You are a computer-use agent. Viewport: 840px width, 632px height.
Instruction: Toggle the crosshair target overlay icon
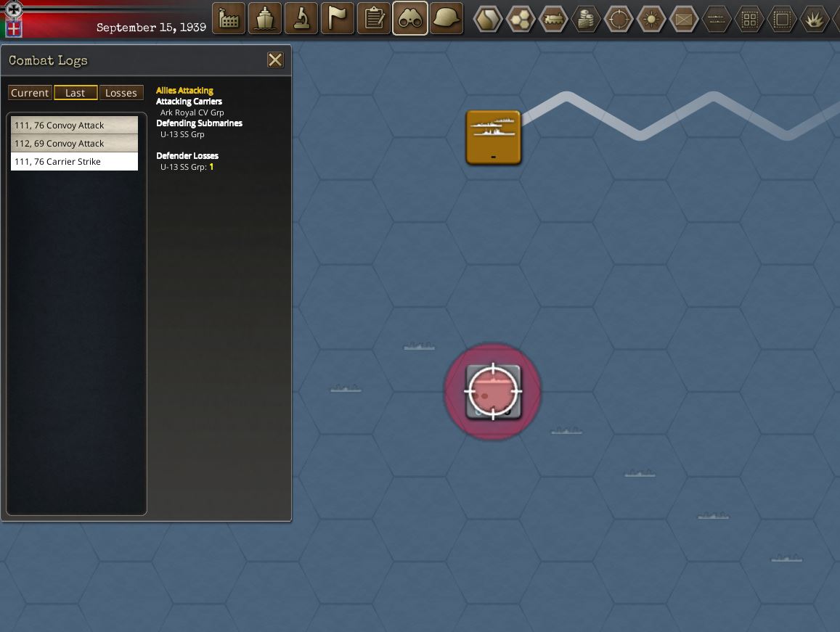pos(619,20)
